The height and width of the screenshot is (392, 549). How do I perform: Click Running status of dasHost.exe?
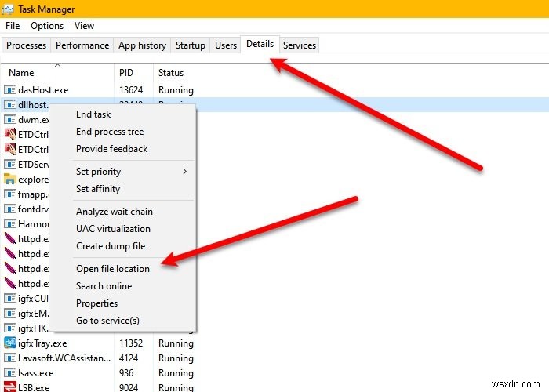pyautogui.click(x=176, y=90)
